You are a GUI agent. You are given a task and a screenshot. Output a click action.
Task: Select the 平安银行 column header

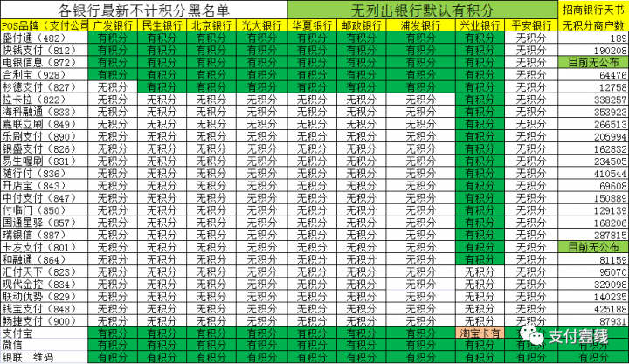pyautogui.click(x=531, y=25)
